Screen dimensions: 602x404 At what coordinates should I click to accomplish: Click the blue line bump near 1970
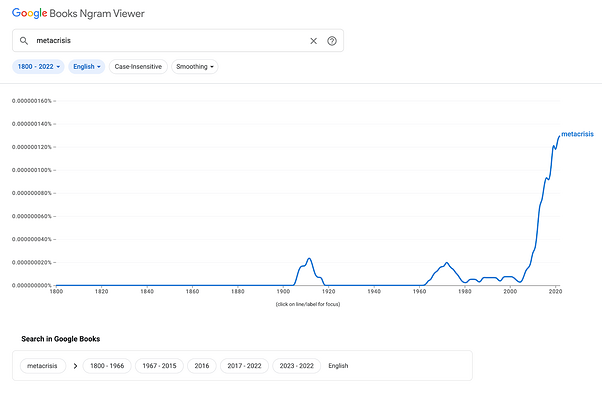[x=446, y=262]
